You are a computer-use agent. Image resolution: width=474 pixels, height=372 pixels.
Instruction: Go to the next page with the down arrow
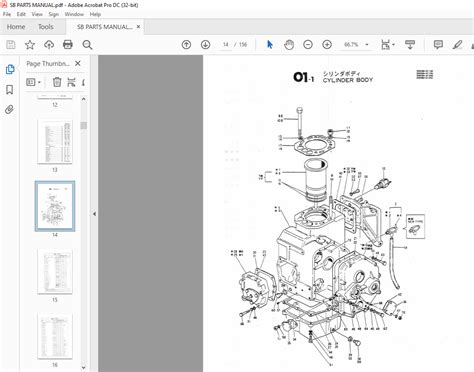(x=205, y=45)
